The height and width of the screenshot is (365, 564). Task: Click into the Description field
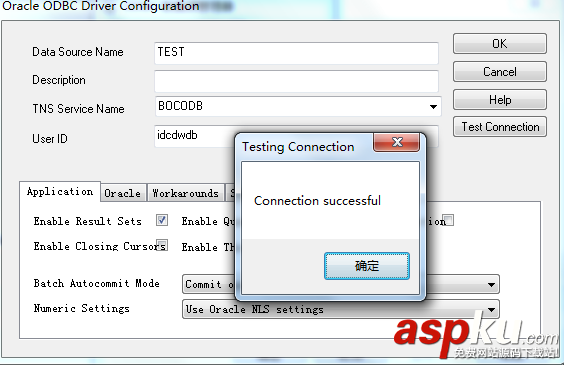296,81
